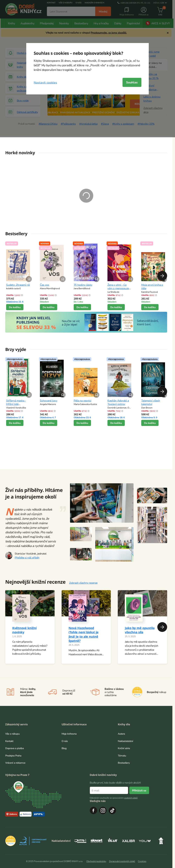Open the Audioknihy menu item
175x868 pixels.
[x=27, y=23]
